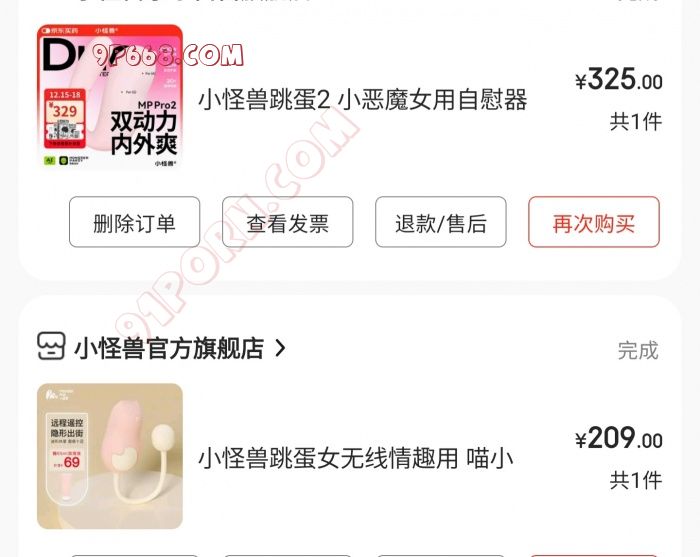Tap the 69 price badge in second thumbnail
The width and height of the screenshot is (700, 557).
[x=71, y=462]
